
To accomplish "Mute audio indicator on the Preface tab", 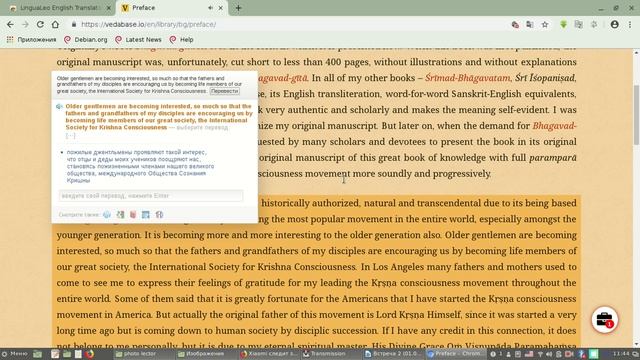I will [211, 8].
